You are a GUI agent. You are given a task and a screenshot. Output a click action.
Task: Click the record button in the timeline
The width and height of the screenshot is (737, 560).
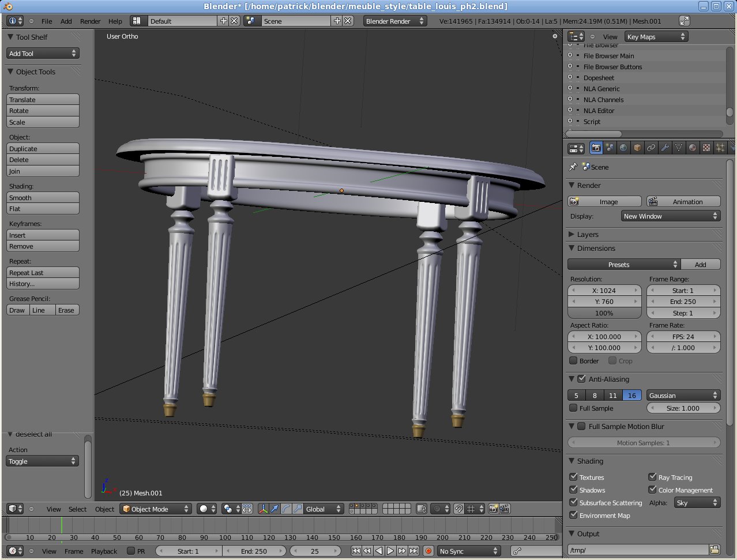point(428,551)
